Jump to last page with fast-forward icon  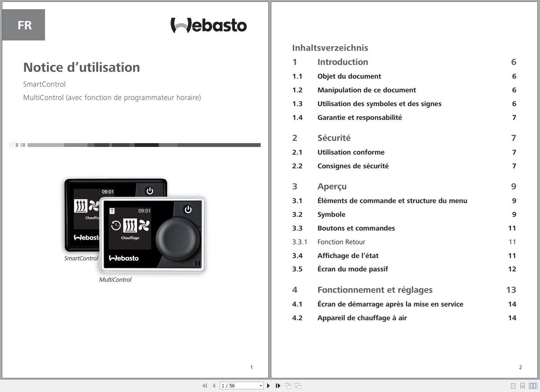[x=278, y=386]
